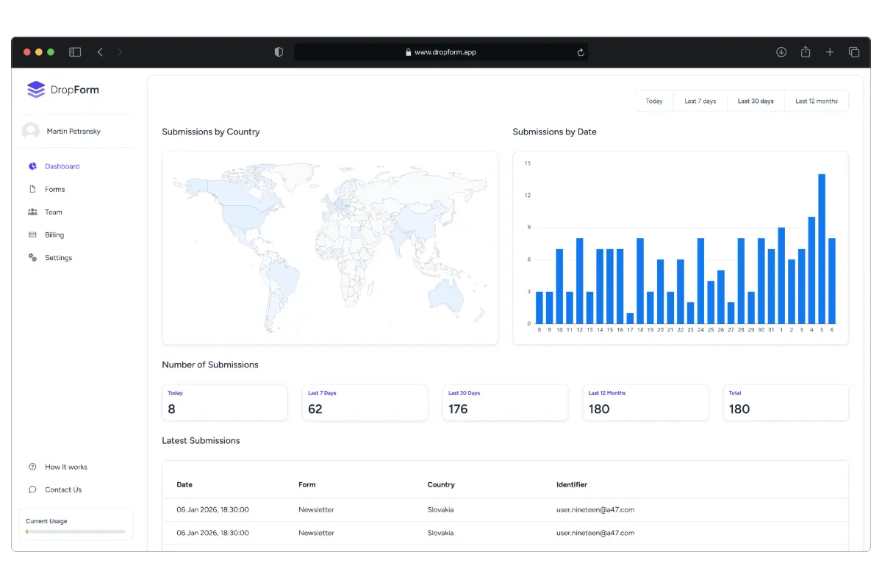Open Forms via its document icon
Image resolution: width=882 pixels, height=588 pixels.
point(32,189)
